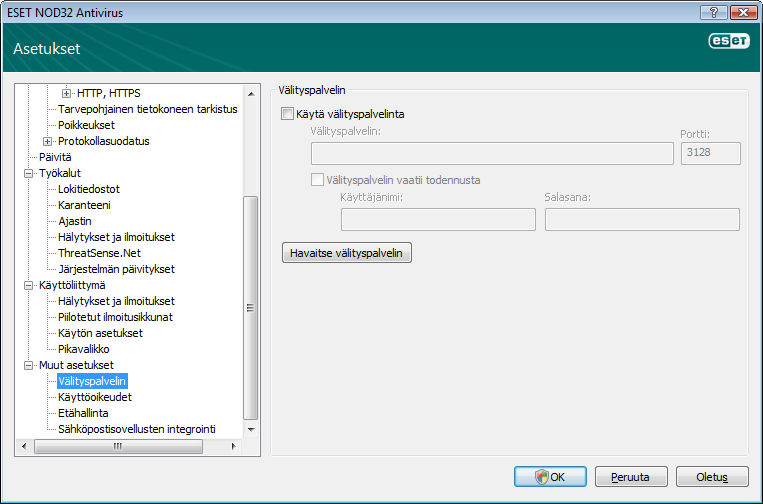The image size is (763, 504).
Task: Open ThreatSense.Net settings
Action: click(99, 253)
